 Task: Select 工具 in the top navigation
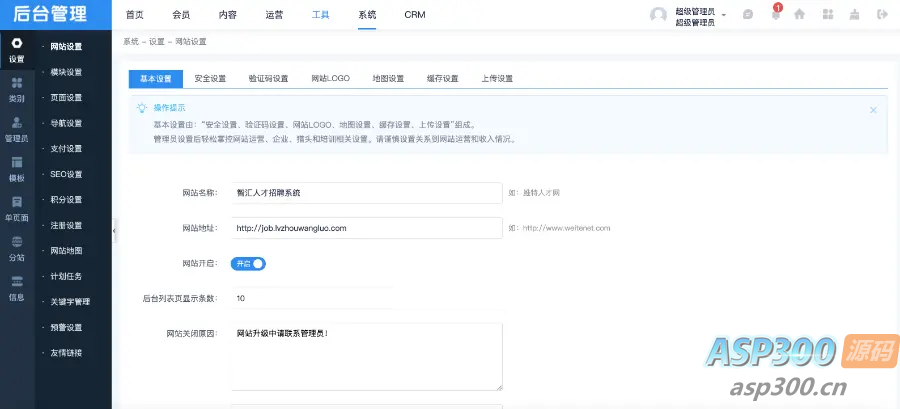pos(320,15)
